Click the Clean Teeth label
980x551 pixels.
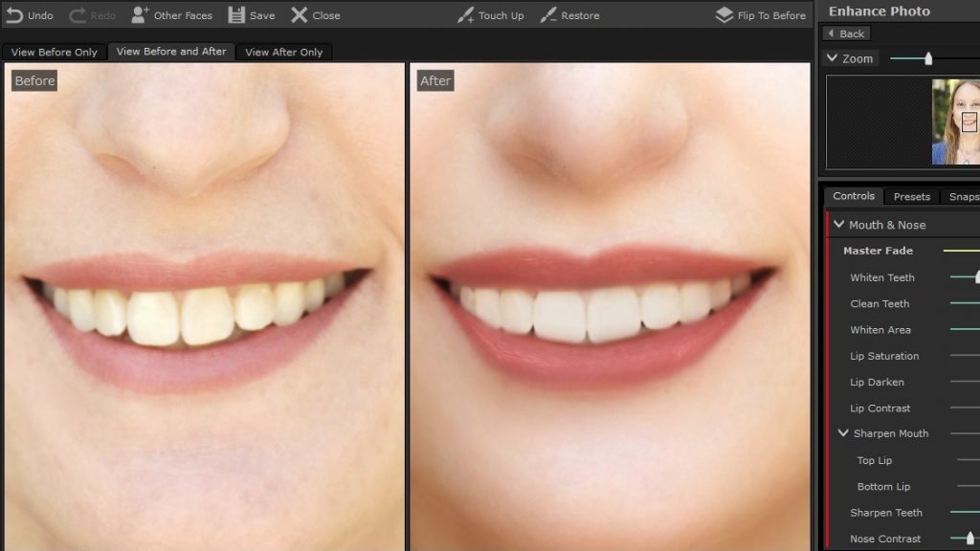click(880, 303)
